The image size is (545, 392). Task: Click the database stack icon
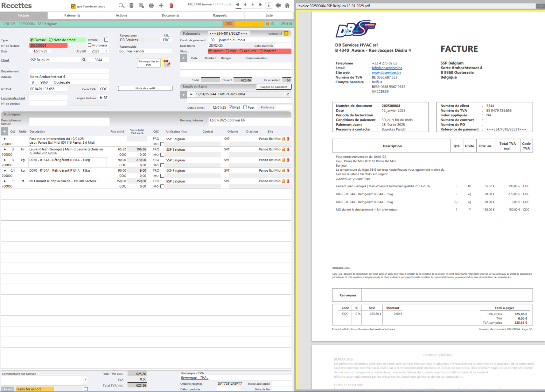131,5
